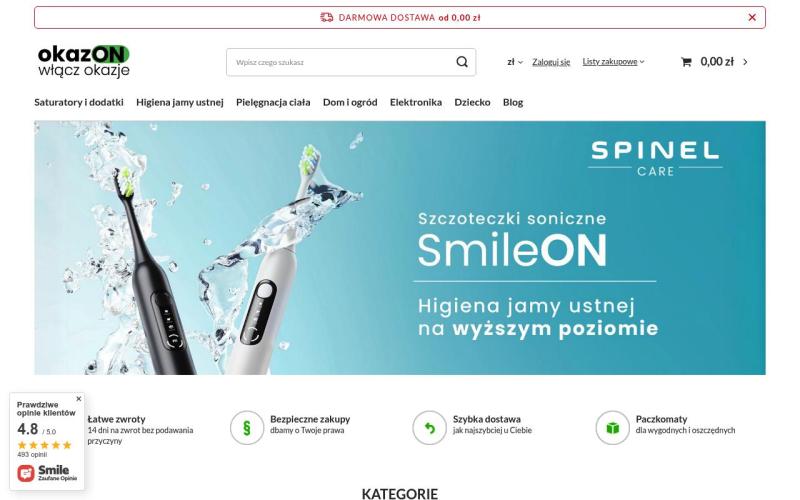Open the SmileON toothbrush banner
This screenshot has height=500, width=800.
click(400, 247)
